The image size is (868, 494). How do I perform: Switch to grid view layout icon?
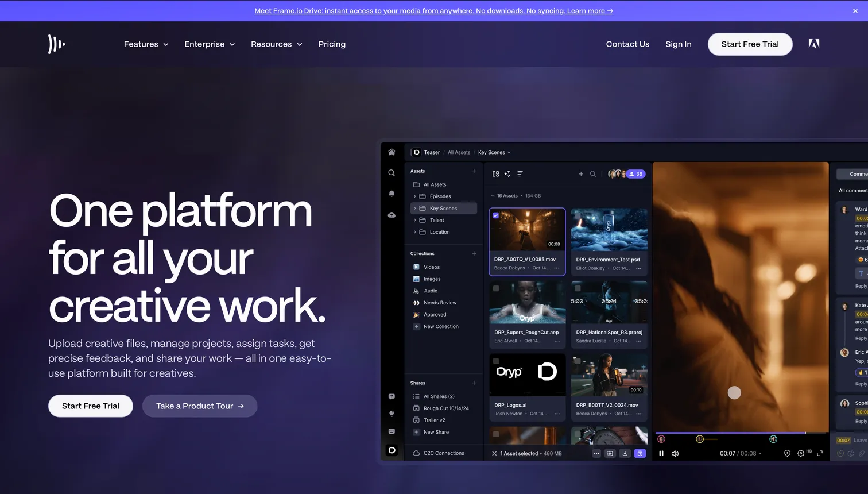click(496, 174)
